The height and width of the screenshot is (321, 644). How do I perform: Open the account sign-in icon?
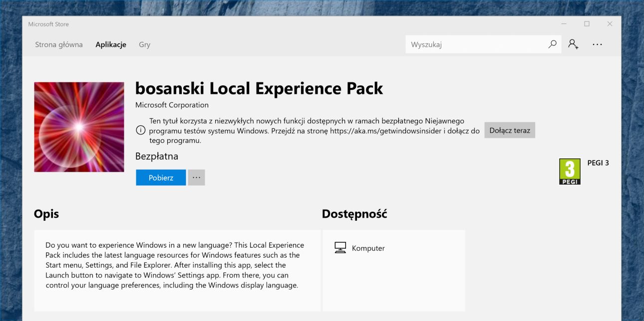click(x=573, y=44)
